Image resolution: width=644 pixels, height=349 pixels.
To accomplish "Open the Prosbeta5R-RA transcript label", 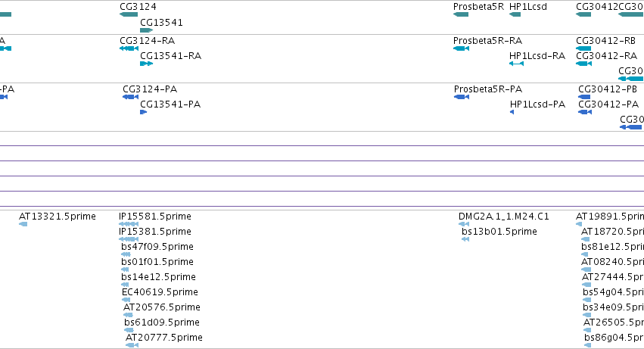I will 487,41.
